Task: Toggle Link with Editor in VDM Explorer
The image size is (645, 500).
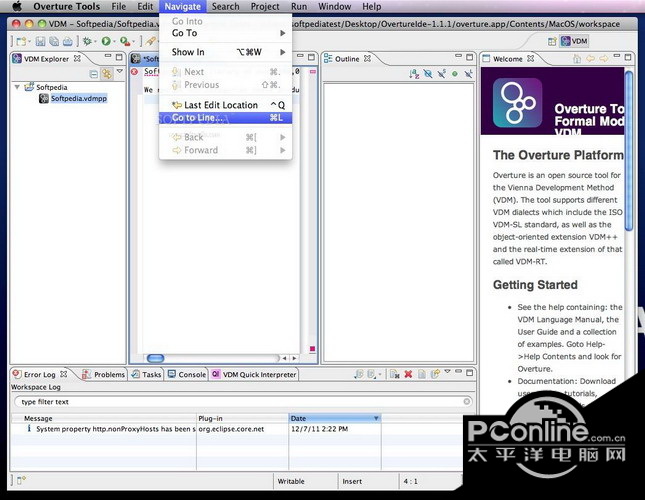Action: [107, 74]
